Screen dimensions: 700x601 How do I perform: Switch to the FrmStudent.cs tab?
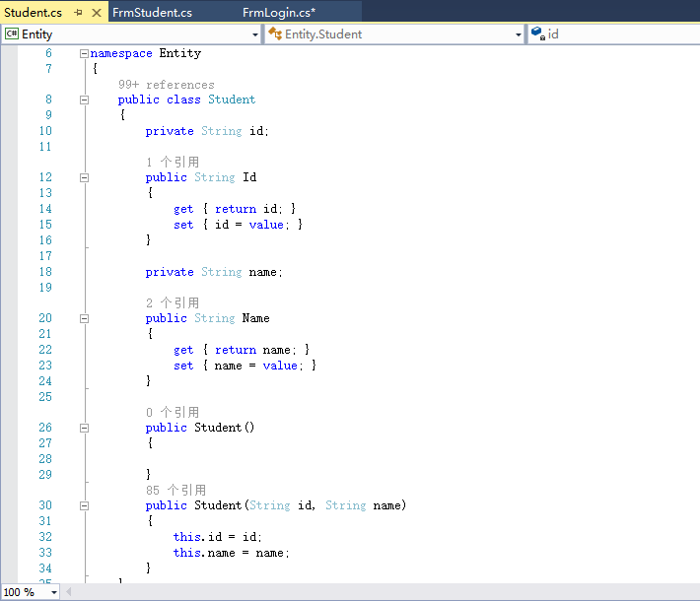[x=152, y=13]
